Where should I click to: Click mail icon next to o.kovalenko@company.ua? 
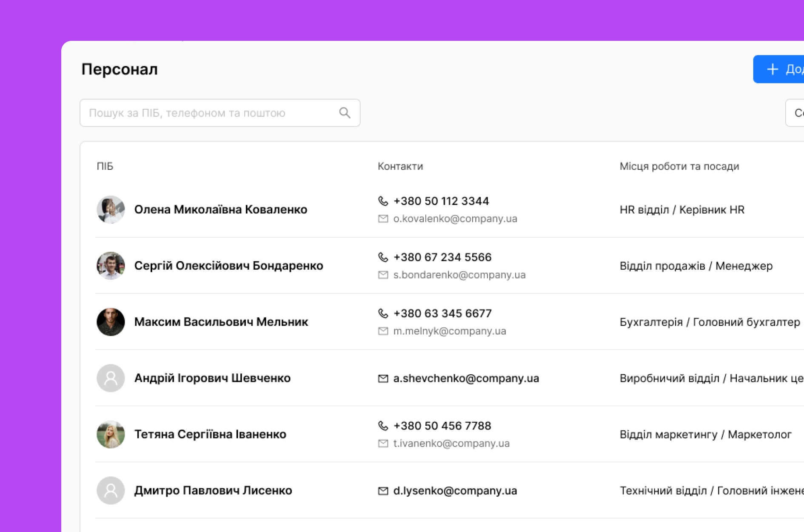383,219
